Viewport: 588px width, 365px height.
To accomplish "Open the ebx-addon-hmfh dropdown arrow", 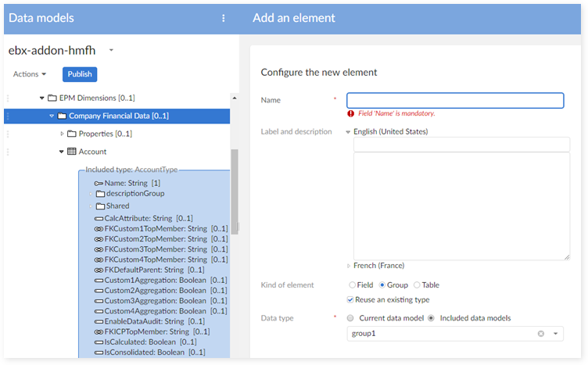I will tap(111, 50).
